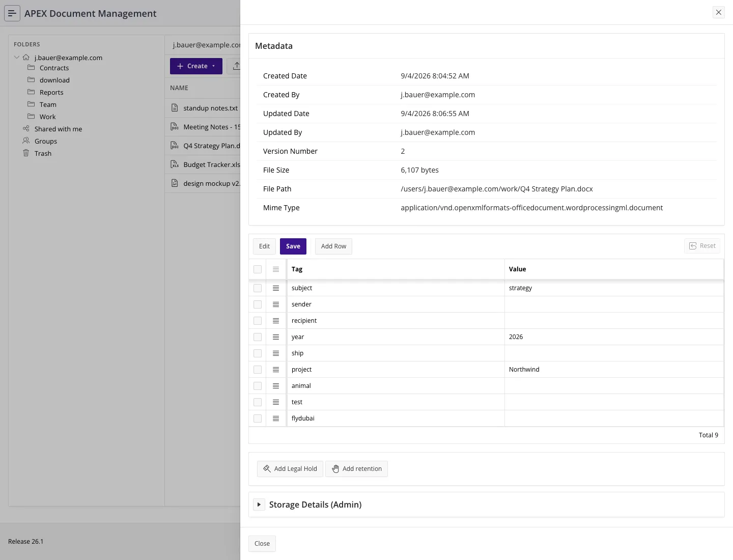
Task: Close the metadata dialog with X
Action: coord(719,12)
